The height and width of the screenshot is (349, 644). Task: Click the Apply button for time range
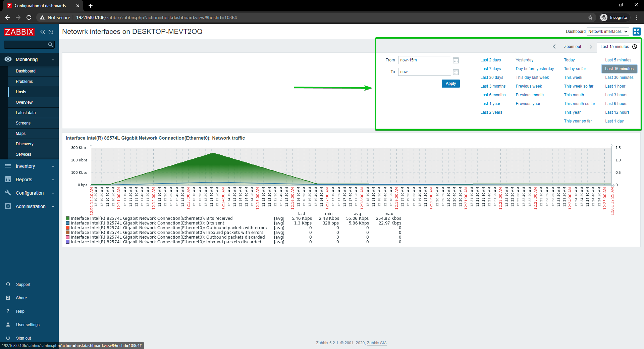pyautogui.click(x=450, y=84)
